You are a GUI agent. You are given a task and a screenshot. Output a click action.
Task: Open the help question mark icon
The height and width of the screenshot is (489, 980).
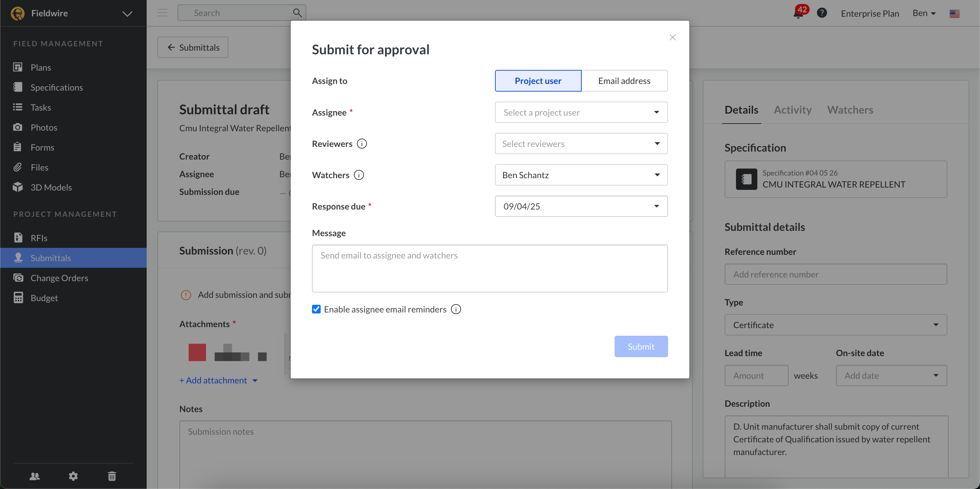822,13
